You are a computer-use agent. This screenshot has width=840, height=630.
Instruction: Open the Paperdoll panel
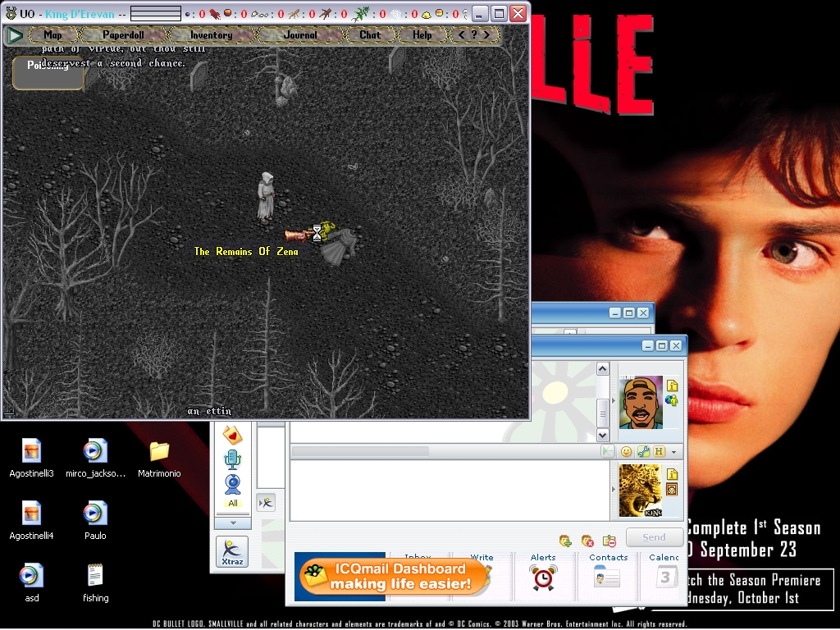coord(123,34)
